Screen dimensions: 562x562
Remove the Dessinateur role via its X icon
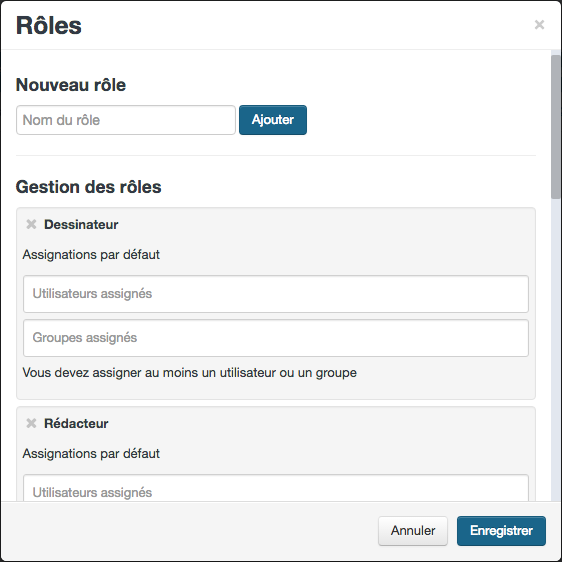coord(31,224)
